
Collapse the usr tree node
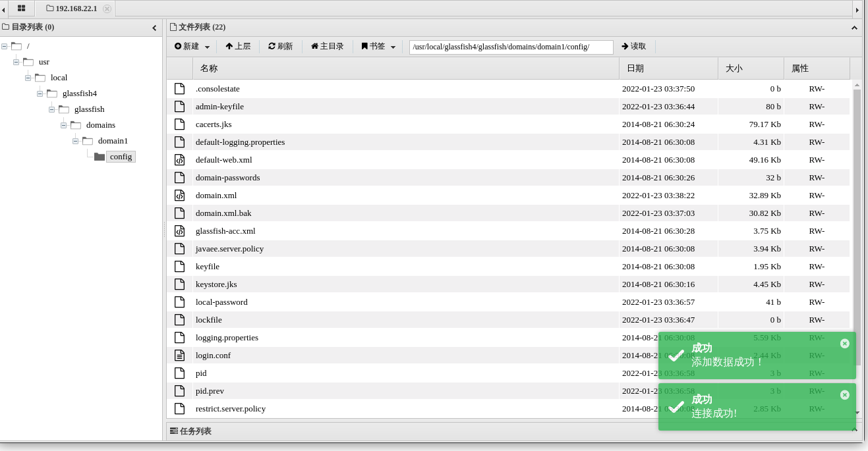click(16, 62)
